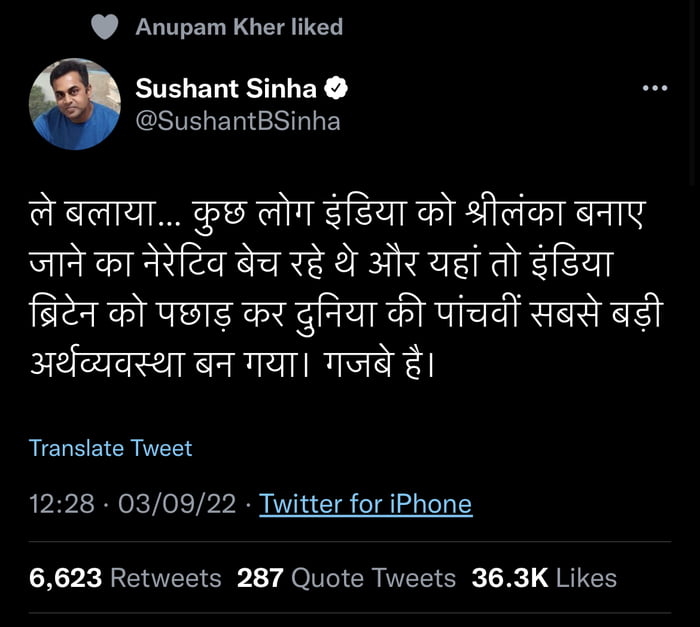Click the heart icon beside Anupam Kher liked

pos(105,27)
